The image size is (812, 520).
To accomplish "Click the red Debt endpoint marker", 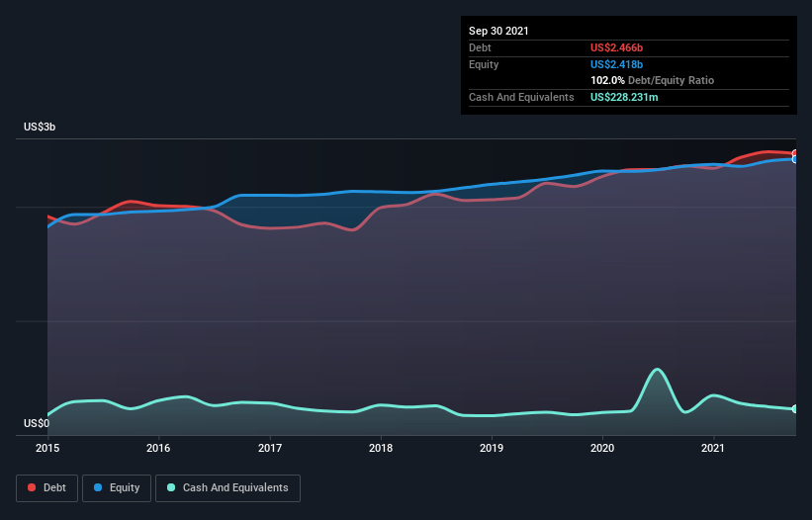I will (x=795, y=153).
